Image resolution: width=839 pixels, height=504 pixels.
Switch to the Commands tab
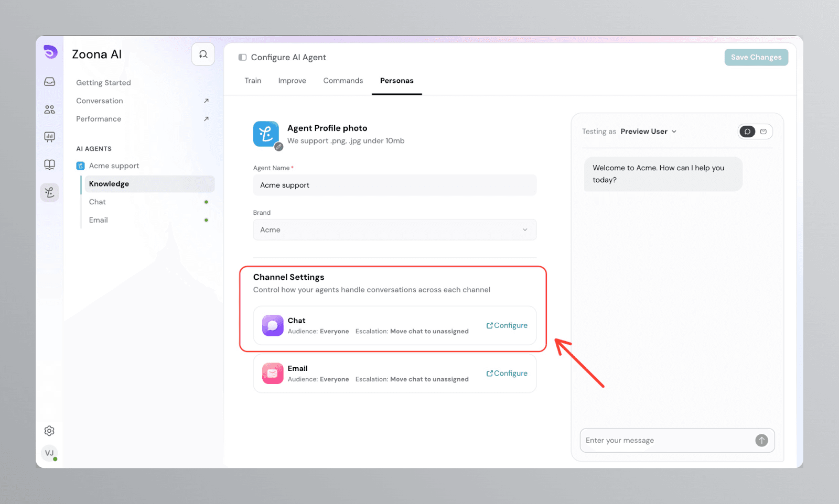click(343, 81)
